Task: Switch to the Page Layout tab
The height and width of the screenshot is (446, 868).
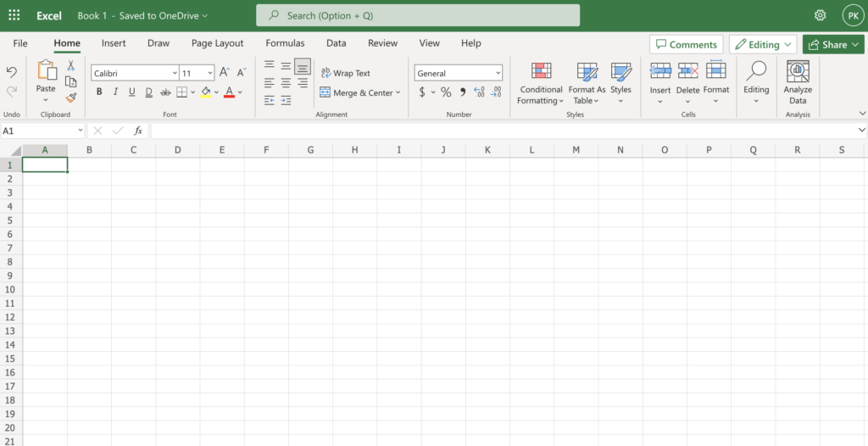Action: [218, 43]
